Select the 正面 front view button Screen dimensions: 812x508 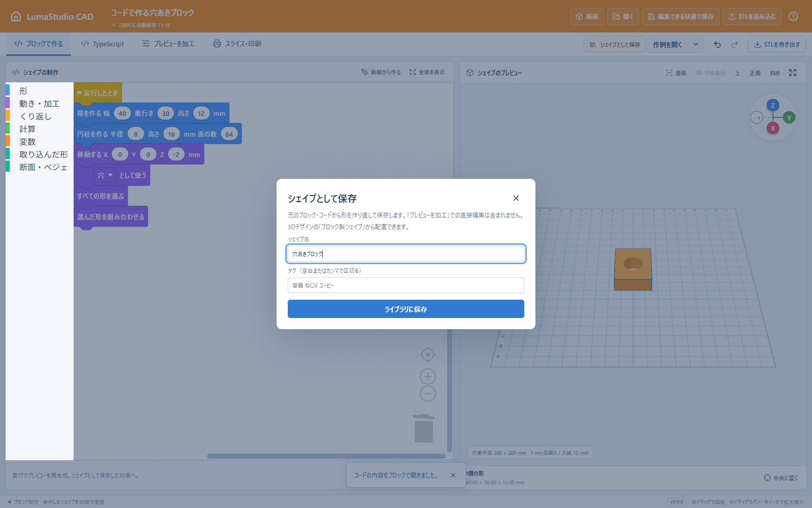(755, 73)
